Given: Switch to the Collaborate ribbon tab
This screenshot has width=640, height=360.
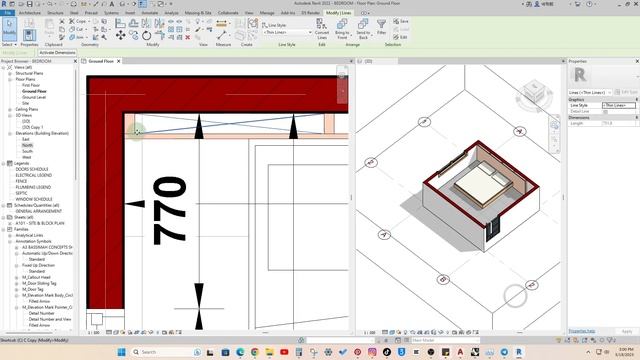Looking at the screenshot, I should point(228,13).
